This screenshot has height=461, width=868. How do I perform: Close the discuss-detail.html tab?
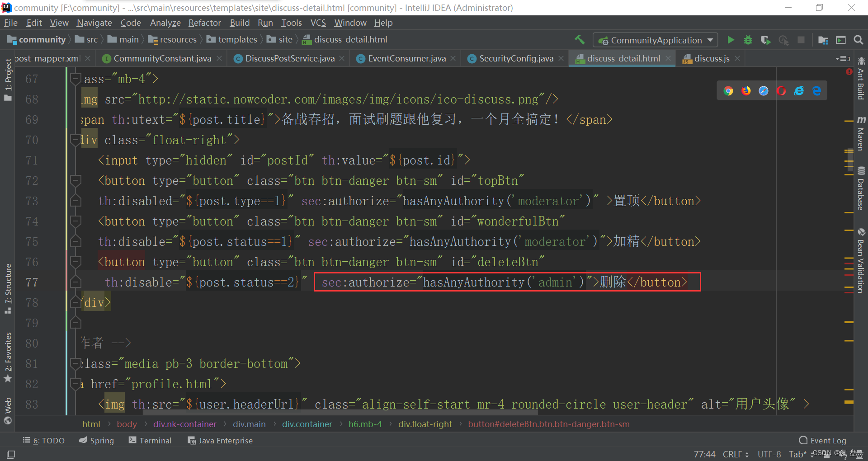(668, 59)
